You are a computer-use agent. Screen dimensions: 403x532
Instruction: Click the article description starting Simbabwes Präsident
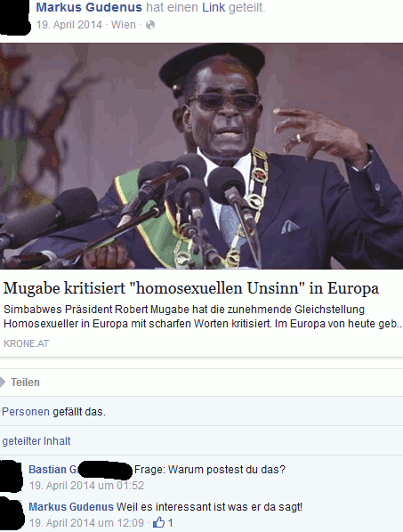(x=203, y=317)
